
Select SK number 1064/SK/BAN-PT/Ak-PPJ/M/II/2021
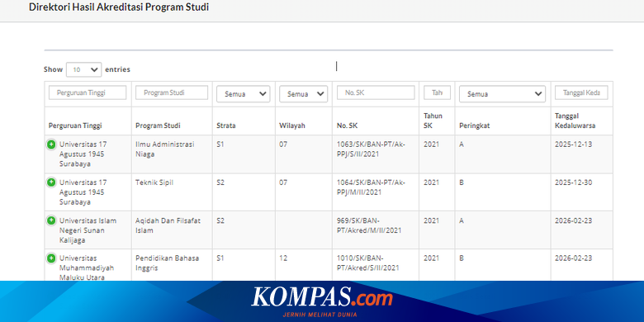(371, 187)
